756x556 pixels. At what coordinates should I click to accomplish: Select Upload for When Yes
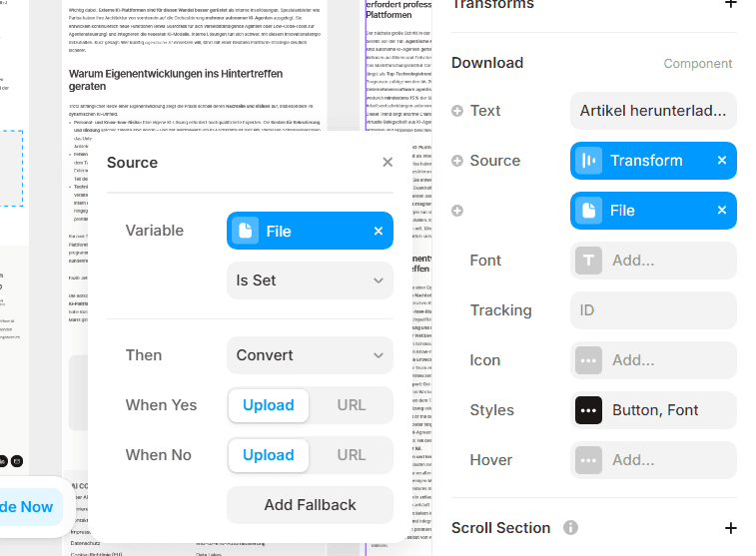click(x=268, y=405)
